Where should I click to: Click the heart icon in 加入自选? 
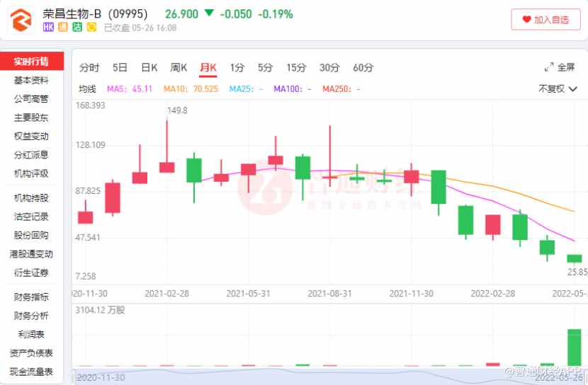click(x=526, y=19)
